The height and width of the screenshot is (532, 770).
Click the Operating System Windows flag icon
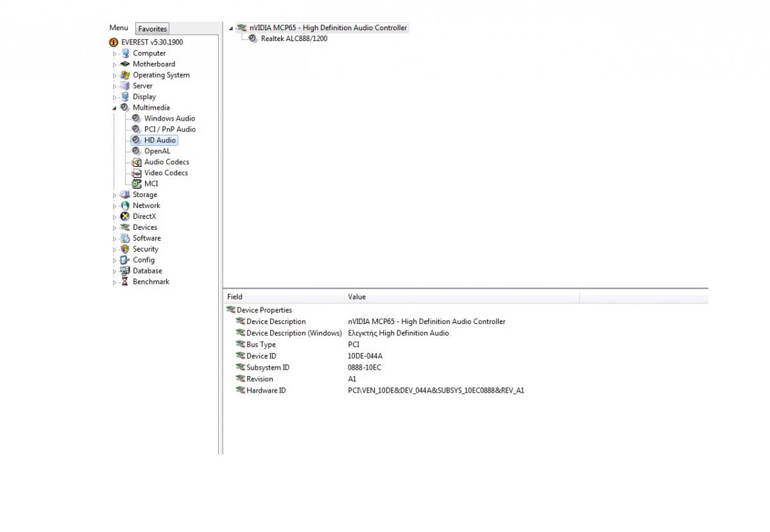(x=126, y=75)
